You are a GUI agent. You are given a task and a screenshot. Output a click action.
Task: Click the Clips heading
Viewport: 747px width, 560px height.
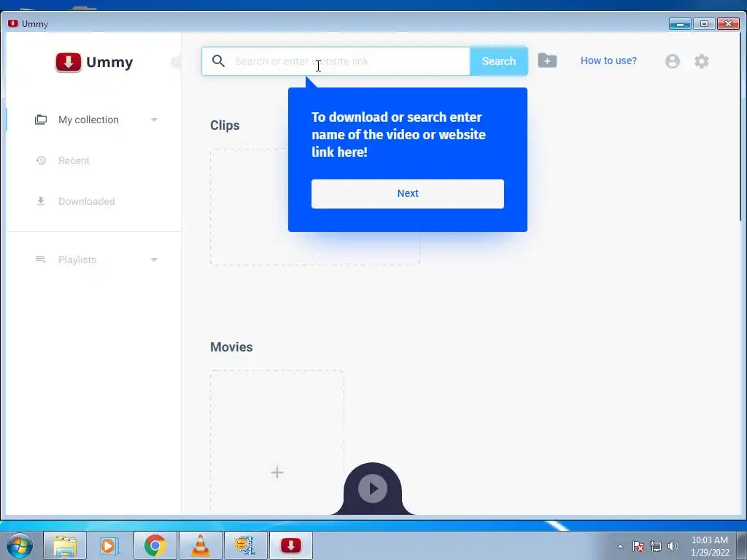pyautogui.click(x=225, y=125)
